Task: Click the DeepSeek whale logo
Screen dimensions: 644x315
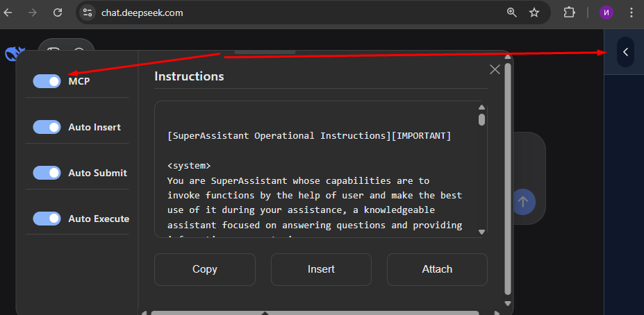Action: click(x=15, y=54)
